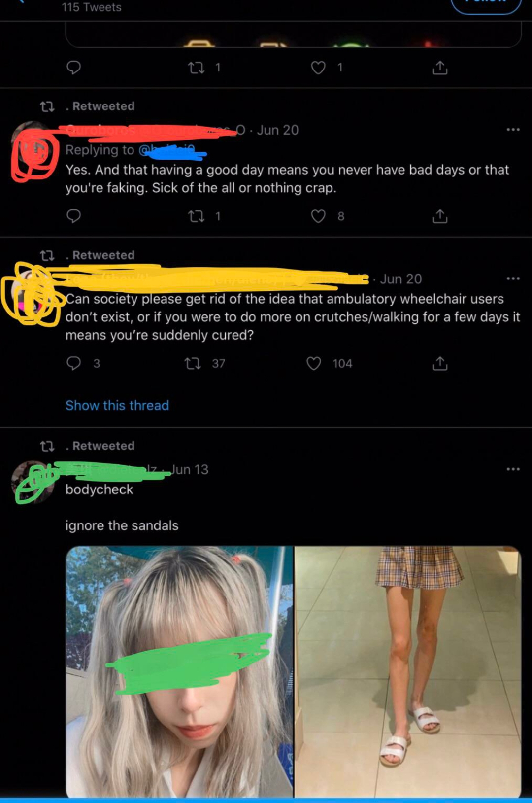Open Show this thread link

(x=117, y=405)
